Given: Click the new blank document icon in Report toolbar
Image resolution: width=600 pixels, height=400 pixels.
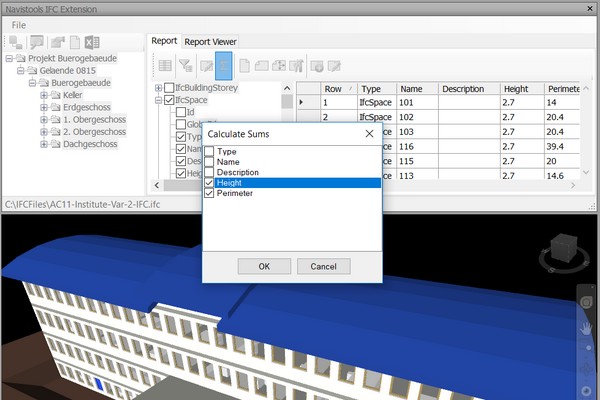Looking at the screenshot, I should click(x=245, y=66).
